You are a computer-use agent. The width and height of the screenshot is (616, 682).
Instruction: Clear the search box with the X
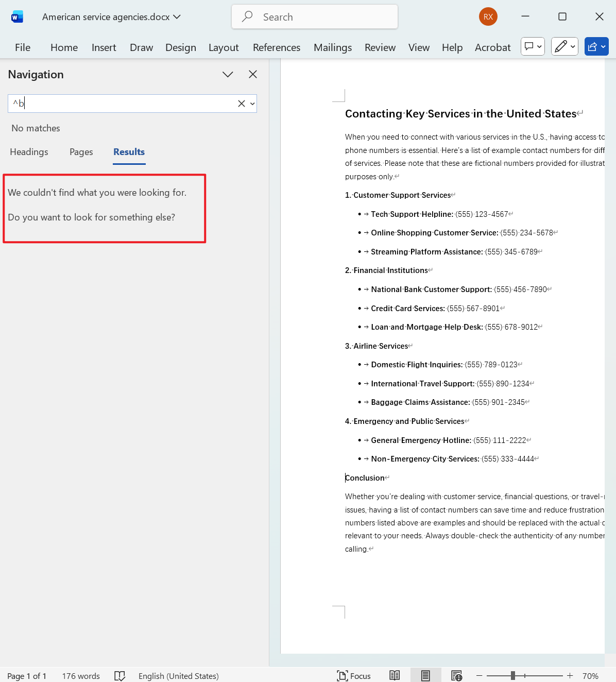tap(241, 104)
